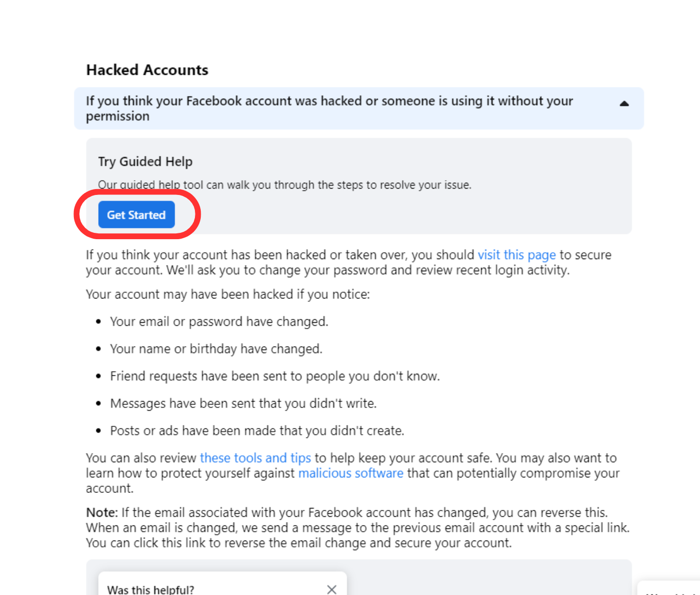Screen dimensions: 700x595
Task: Click the guided help tool description text
Action: (x=284, y=185)
